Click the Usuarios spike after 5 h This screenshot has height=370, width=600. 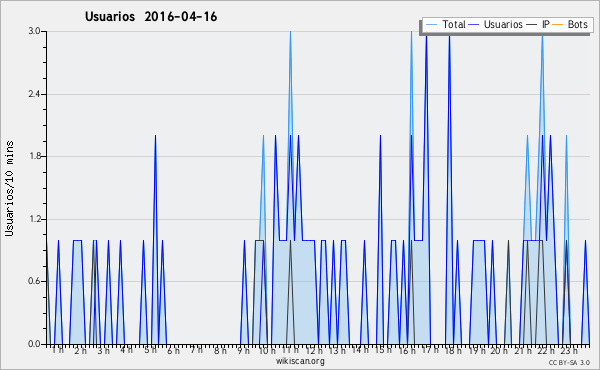[x=155, y=136]
